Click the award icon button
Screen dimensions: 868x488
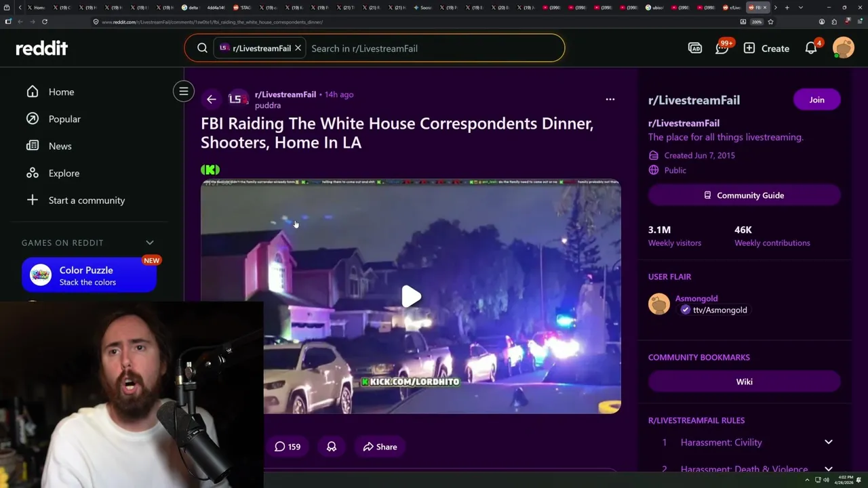pos(332,447)
